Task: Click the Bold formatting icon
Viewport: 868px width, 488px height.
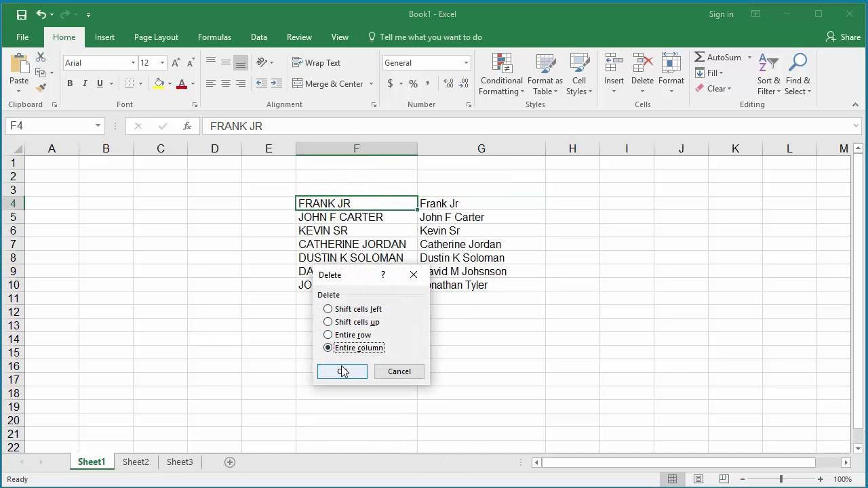Action: [x=70, y=83]
